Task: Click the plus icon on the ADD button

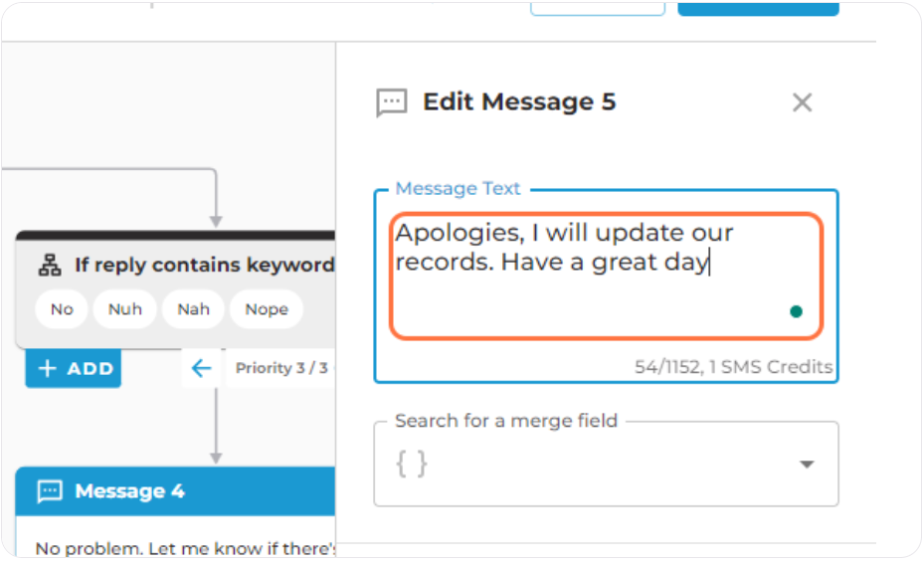Action: click(47, 368)
